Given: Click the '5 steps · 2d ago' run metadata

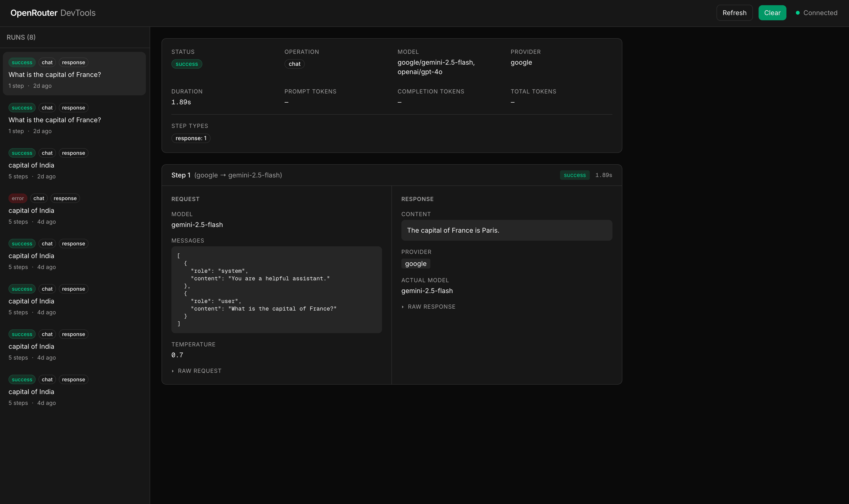Looking at the screenshot, I should tap(32, 176).
